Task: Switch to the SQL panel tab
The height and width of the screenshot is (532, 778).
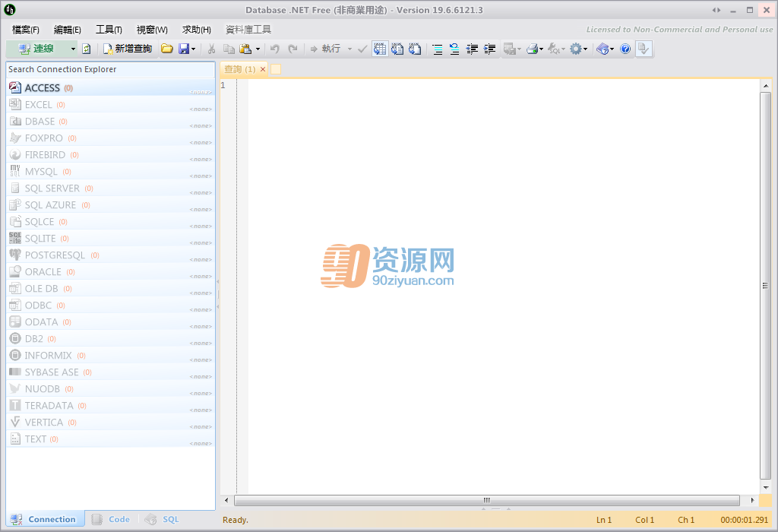Action: pyautogui.click(x=163, y=519)
